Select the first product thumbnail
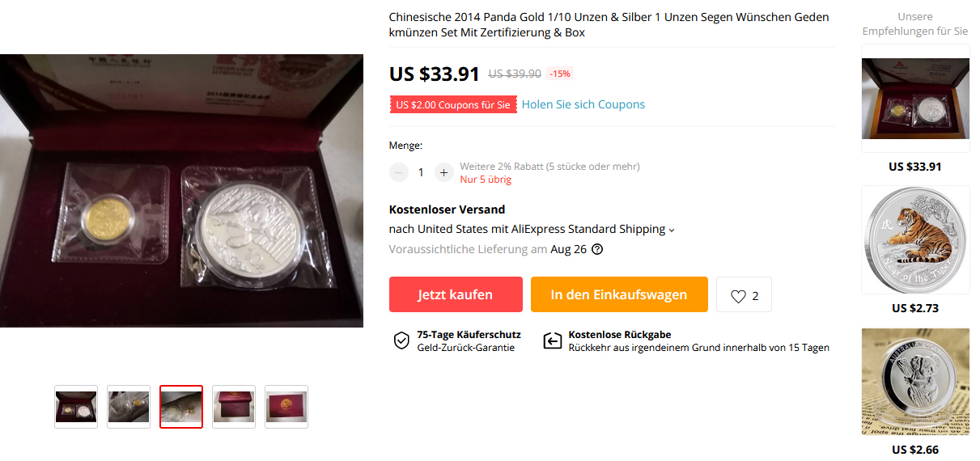 (x=76, y=407)
